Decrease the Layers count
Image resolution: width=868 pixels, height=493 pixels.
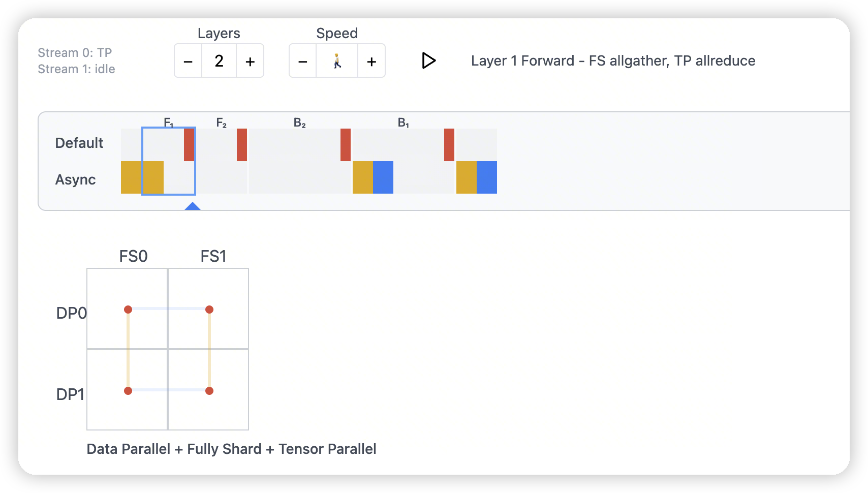(x=188, y=61)
